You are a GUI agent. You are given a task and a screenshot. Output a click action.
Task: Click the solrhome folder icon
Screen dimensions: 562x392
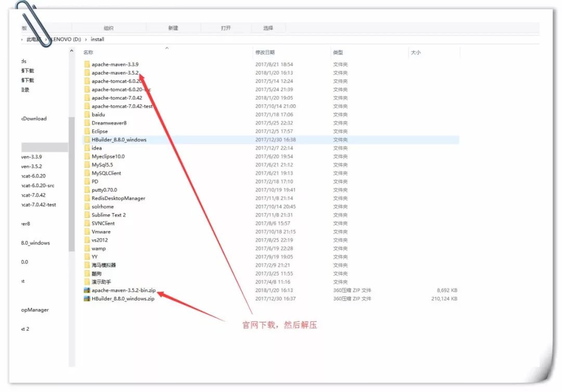pos(87,206)
